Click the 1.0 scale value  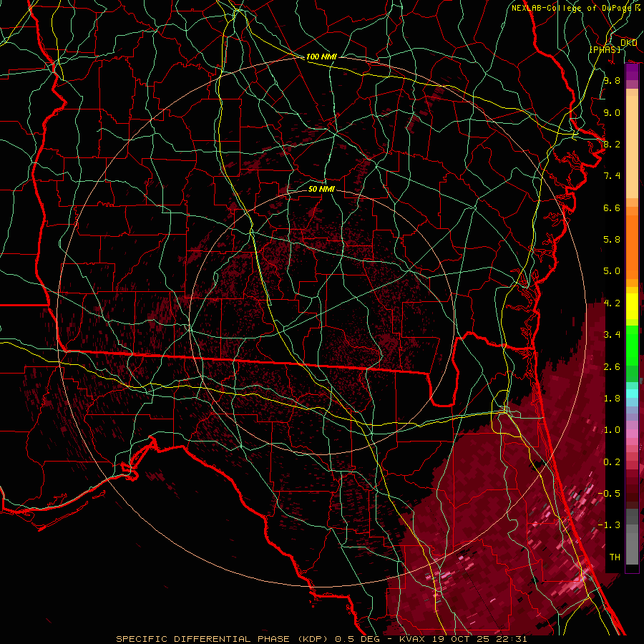(x=612, y=430)
